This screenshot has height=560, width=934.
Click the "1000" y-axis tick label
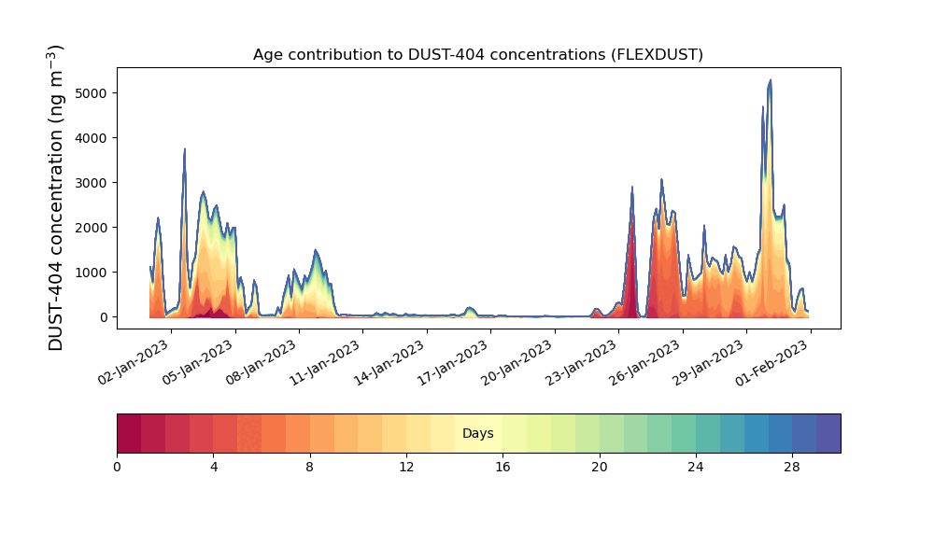point(92,273)
